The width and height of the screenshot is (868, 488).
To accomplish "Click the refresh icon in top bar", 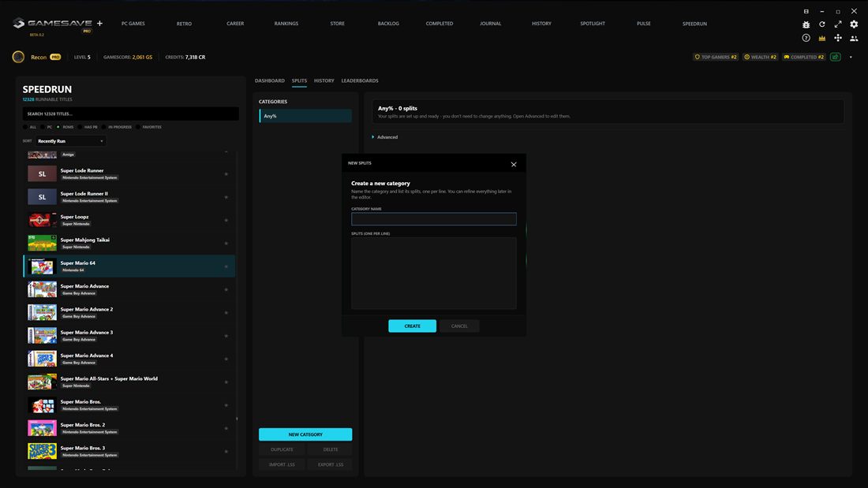I will 822,24.
